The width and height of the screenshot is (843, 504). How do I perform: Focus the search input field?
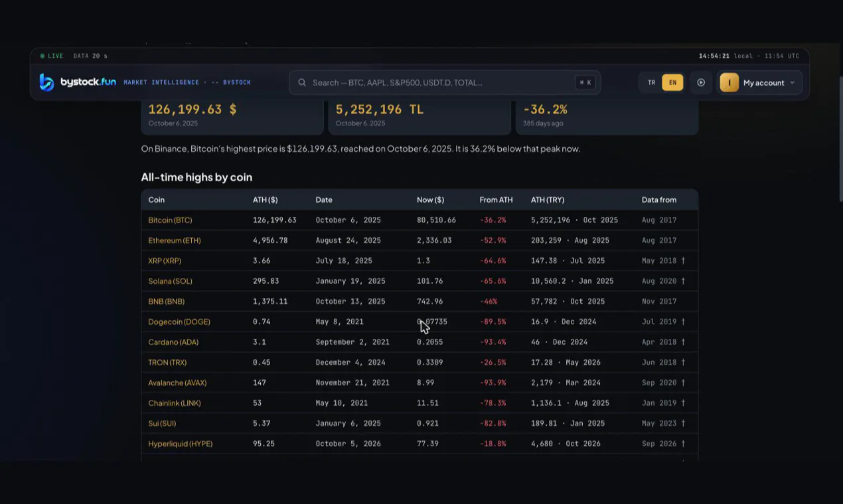coord(445,83)
